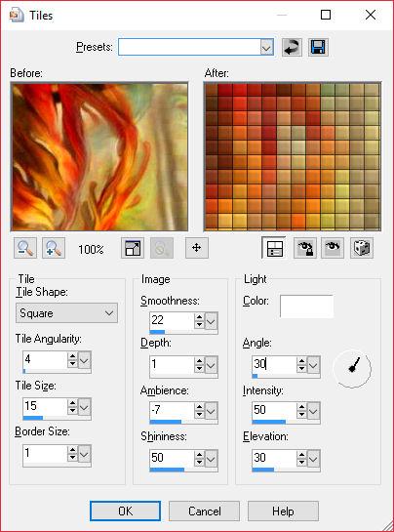The height and width of the screenshot is (532, 394).
Task: Expand the Intensity slider dropdown
Action: pos(313,411)
